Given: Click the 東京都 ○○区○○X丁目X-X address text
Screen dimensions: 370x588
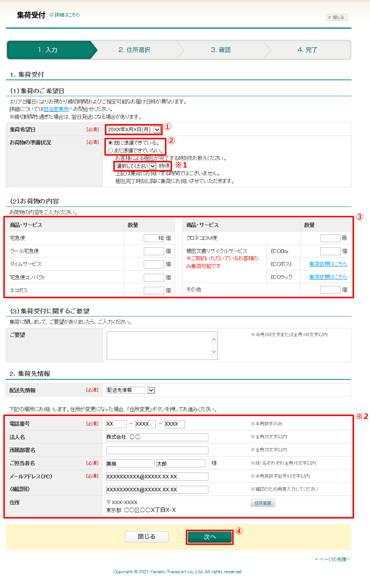Looking at the screenshot, I should (x=141, y=510).
